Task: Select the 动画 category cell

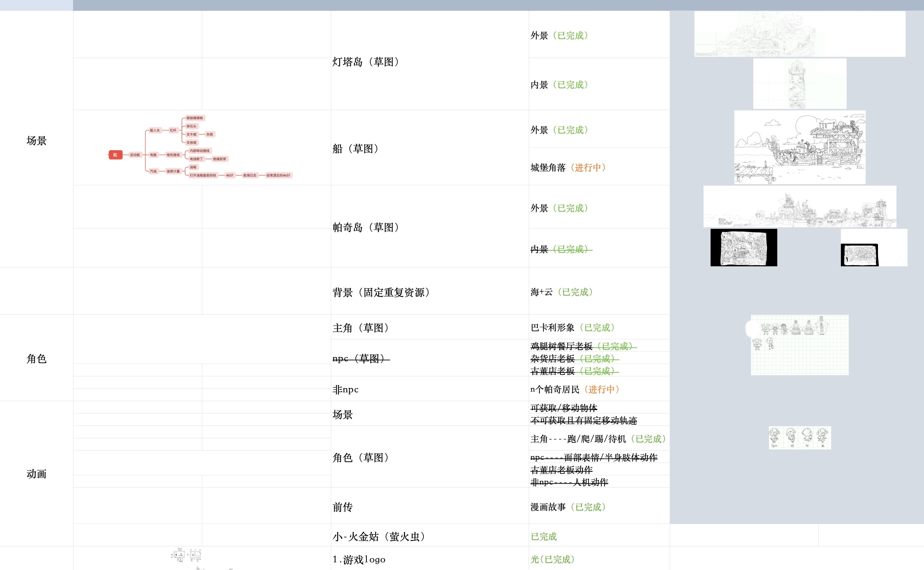Action: (x=37, y=473)
